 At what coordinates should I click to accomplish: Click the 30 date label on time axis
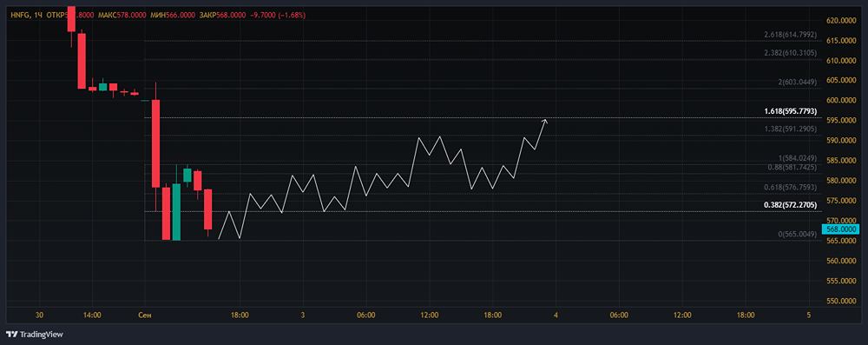coord(39,315)
